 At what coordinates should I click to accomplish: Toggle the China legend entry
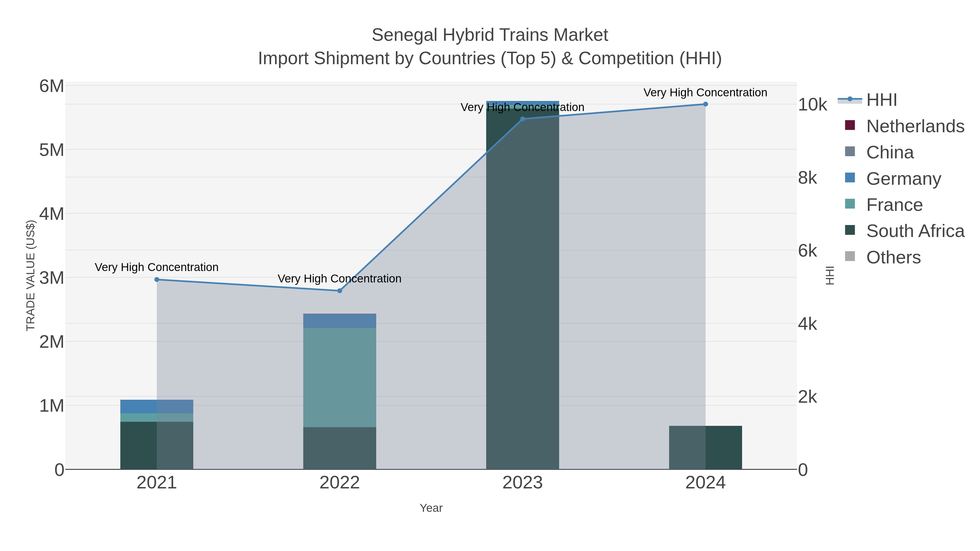click(x=879, y=152)
